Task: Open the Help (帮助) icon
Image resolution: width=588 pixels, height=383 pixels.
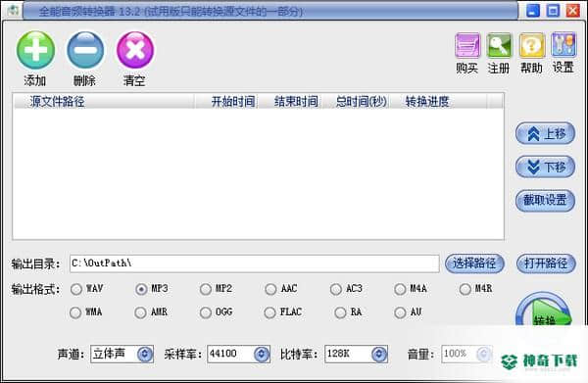Action: (531, 46)
